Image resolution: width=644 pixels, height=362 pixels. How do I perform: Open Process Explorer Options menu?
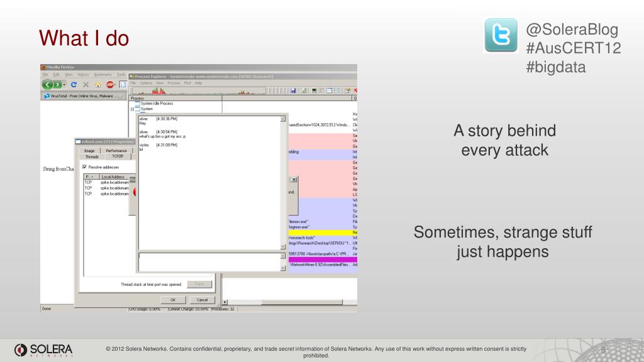pos(146,83)
